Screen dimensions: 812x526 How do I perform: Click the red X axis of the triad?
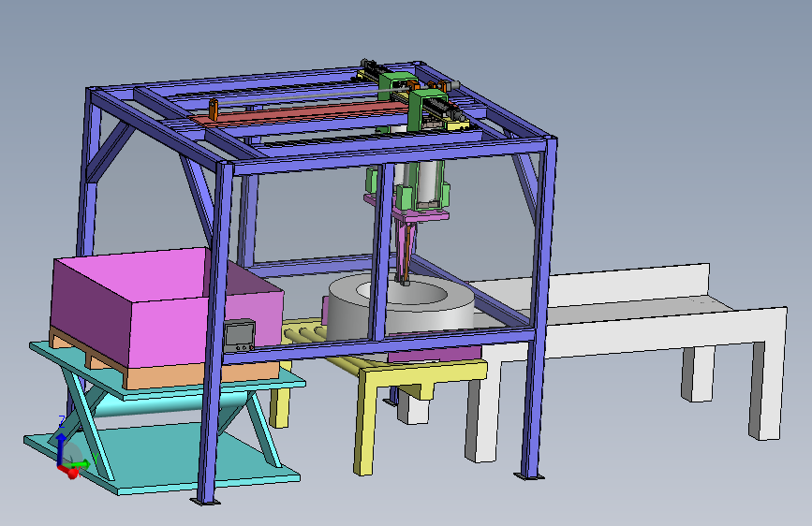coord(69,472)
